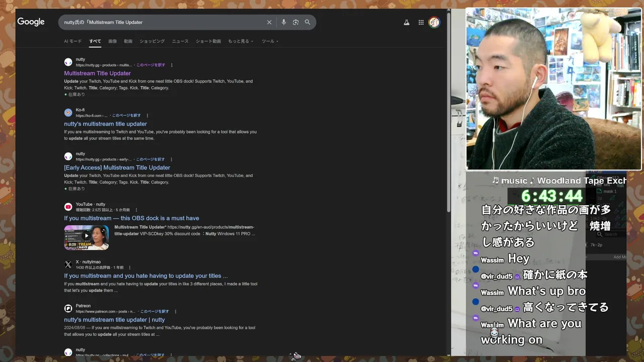Image resolution: width=644 pixels, height=362 pixels.
Task: Open the Multistream Title Updater result link
Action: (x=97, y=73)
